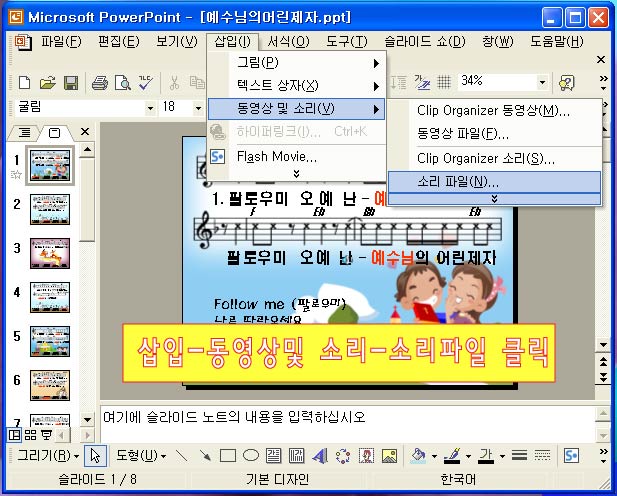Select the Oval shape tool
The image size is (617, 496).
pyautogui.click(x=251, y=456)
